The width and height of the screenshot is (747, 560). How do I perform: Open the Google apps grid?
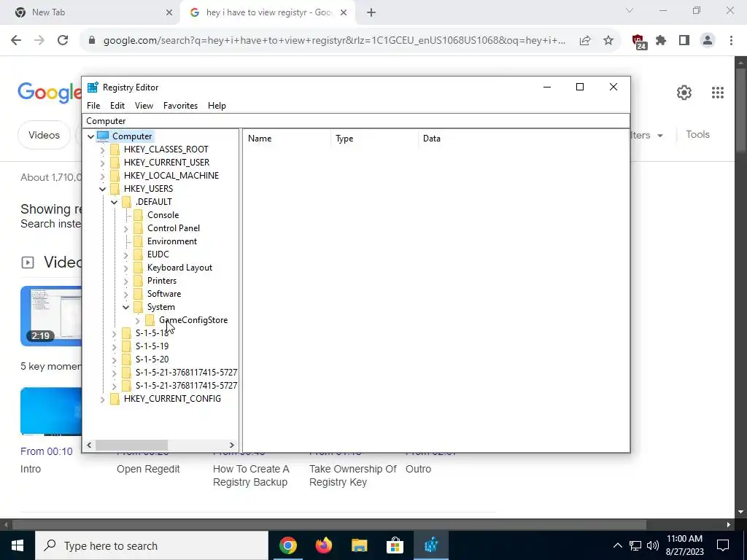point(718,93)
